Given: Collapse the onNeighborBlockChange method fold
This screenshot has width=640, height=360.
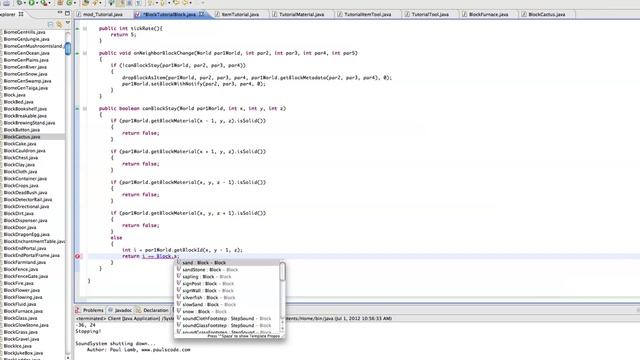Looking at the screenshot, I should click(85, 53).
